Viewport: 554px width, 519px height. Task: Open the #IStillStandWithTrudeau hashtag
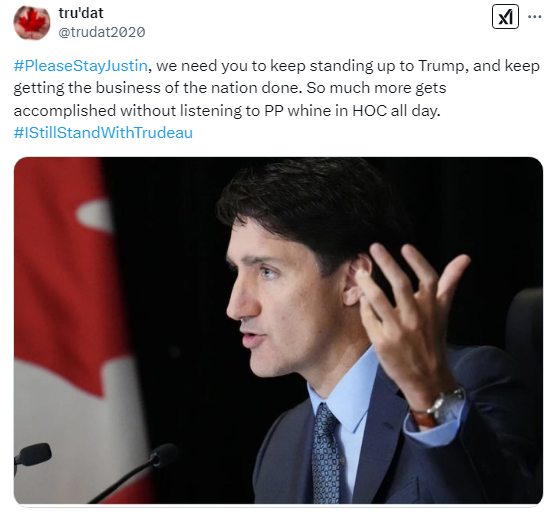pyautogui.click(x=103, y=133)
